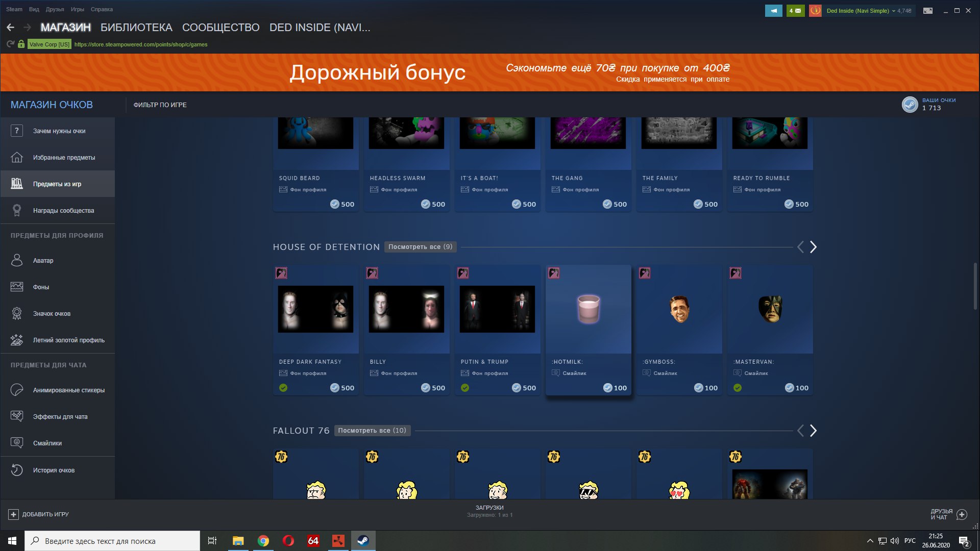Open the PUTIN & TRUMP background card
The image size is (980, 551).
pyautogui.click(x=498, y=330)
